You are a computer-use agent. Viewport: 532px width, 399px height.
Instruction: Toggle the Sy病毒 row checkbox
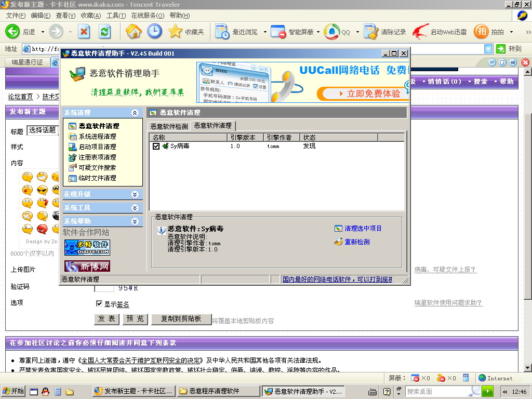pyautogui.click(x=156, y=146)
